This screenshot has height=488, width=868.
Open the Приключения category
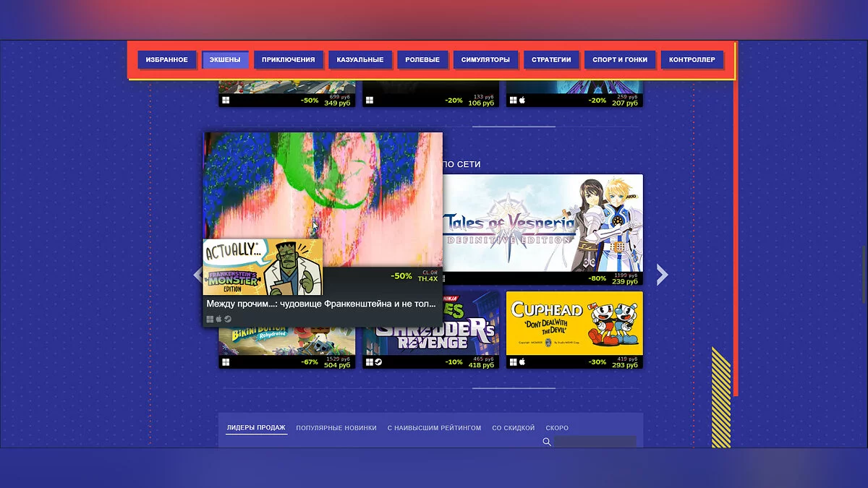[x=288, y=60]
